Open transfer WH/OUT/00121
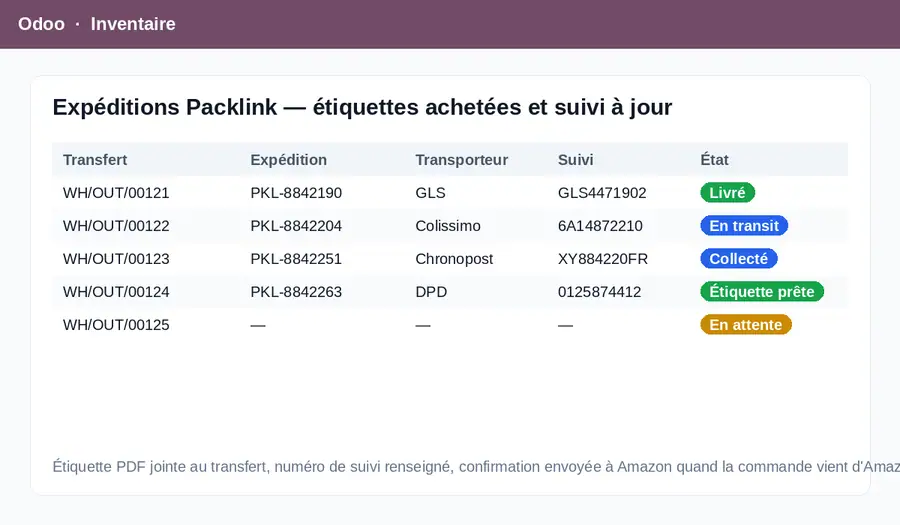The height and width of the screenshot is (525, 900). [x=116, y=193]
